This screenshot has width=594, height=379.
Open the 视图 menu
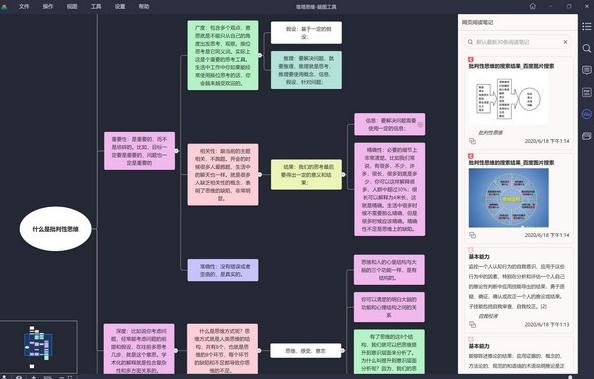[72, 6]
